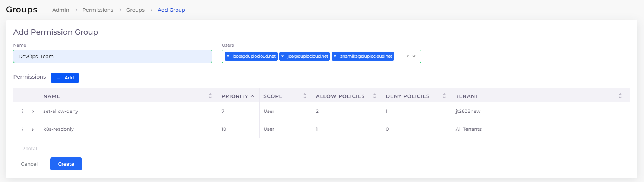Open row menu for k8s-readonly

pos(22,129)
